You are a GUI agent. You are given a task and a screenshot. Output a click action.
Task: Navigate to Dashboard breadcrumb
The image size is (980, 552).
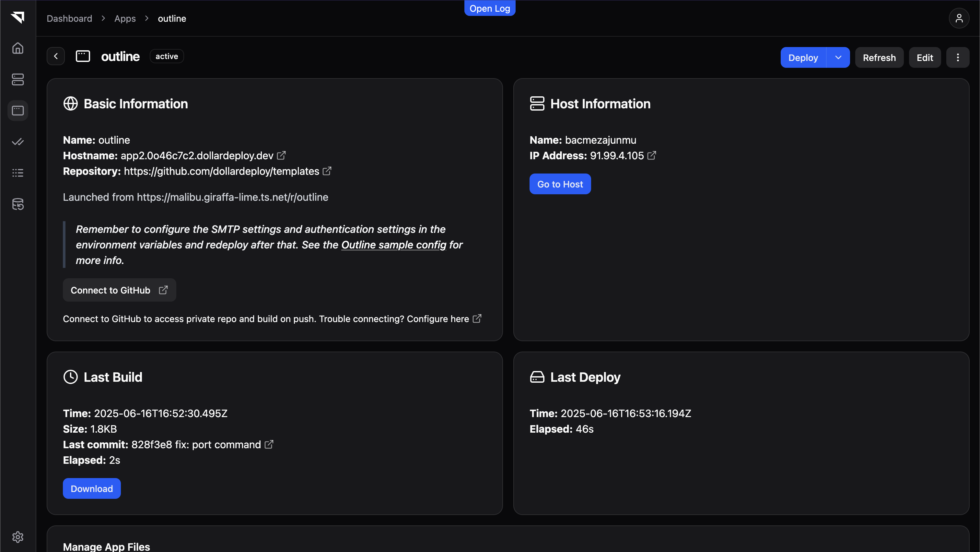pos(69,18)
